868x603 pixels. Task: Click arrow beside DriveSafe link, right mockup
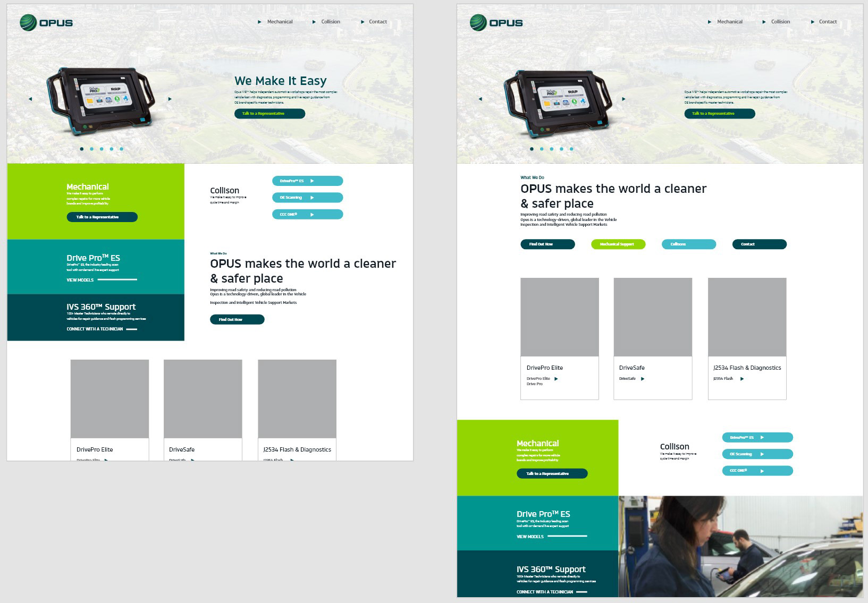click(x=643, y=379)
